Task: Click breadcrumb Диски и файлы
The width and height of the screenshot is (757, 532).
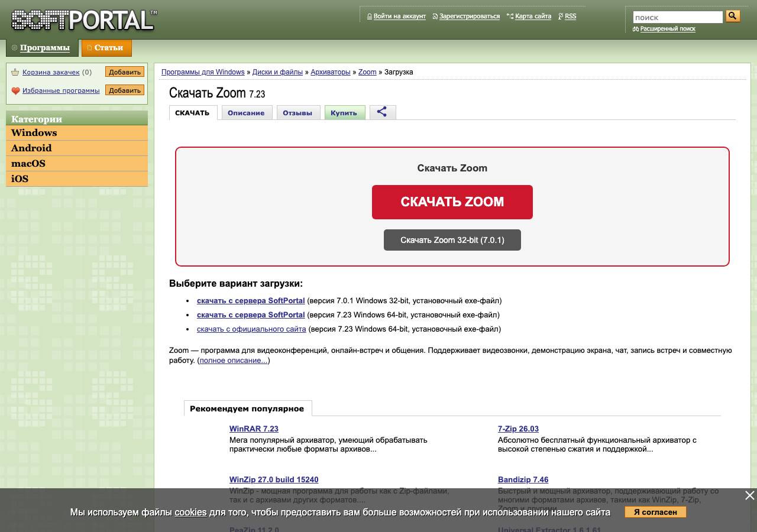Action: 277,72
